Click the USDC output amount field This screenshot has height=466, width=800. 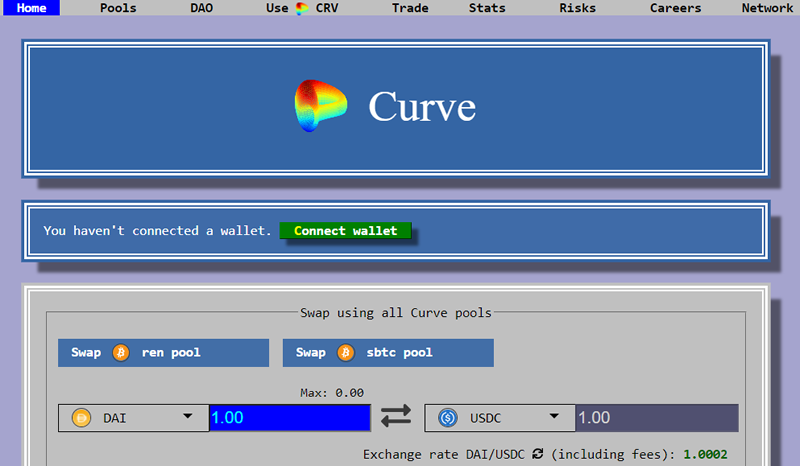pos(657,418)
